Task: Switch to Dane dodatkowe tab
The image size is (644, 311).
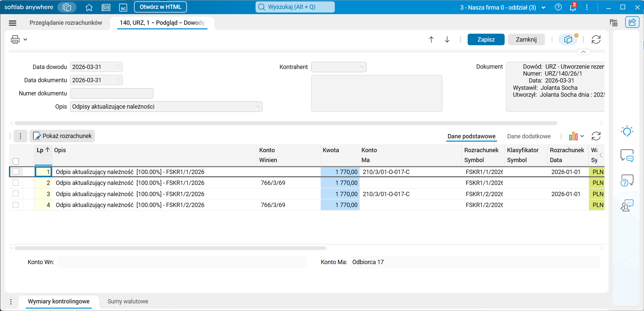Action: tap(529, 136)
